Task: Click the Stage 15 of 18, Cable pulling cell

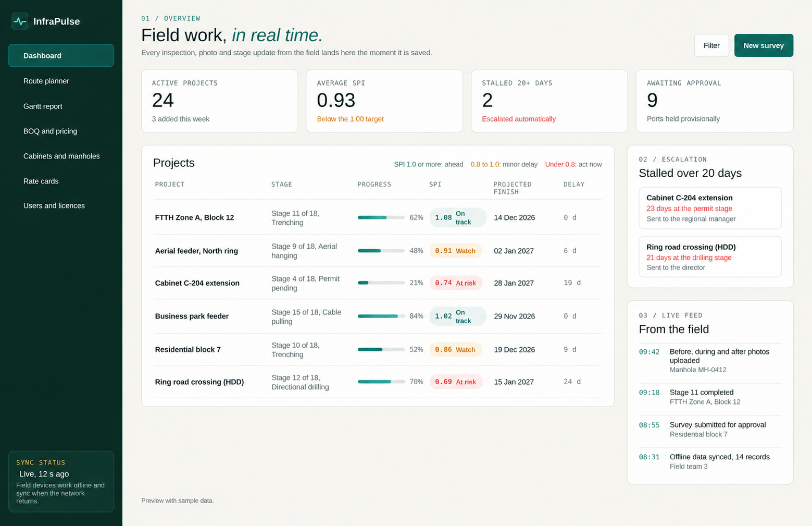Action: click(306, 316)
